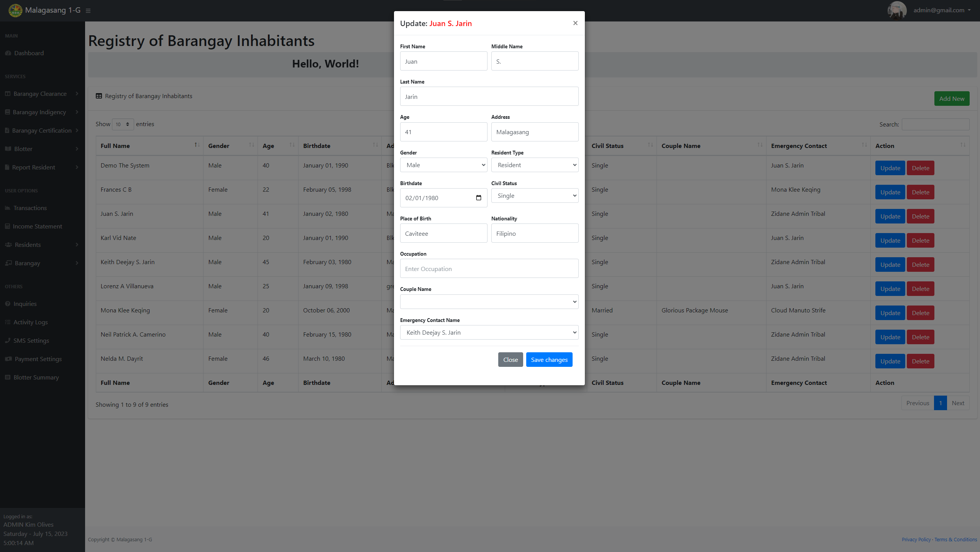This screenshot has width=980, height=552.
Task: Select the Barangay Clearance service icon
Action: (x=7, y=93)
